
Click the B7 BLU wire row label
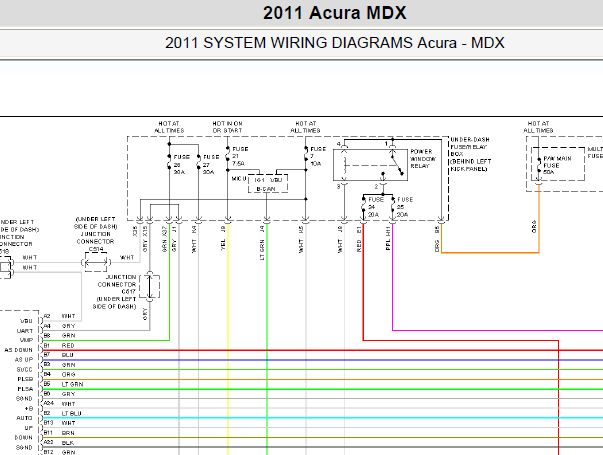point(58,355)
